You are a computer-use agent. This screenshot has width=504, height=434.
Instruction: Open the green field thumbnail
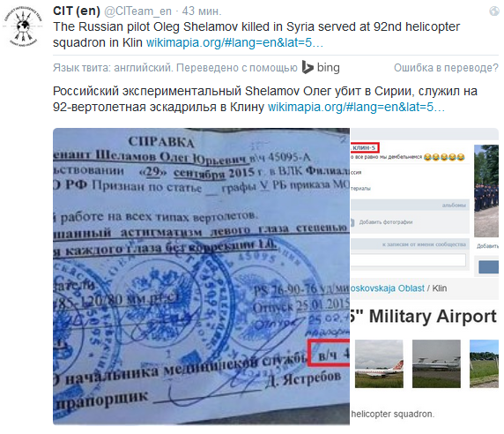tap(484, 363)
